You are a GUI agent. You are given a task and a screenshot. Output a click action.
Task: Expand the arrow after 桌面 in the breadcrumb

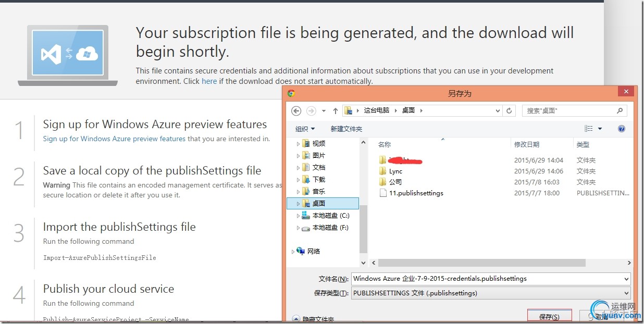tap(421, 110)
